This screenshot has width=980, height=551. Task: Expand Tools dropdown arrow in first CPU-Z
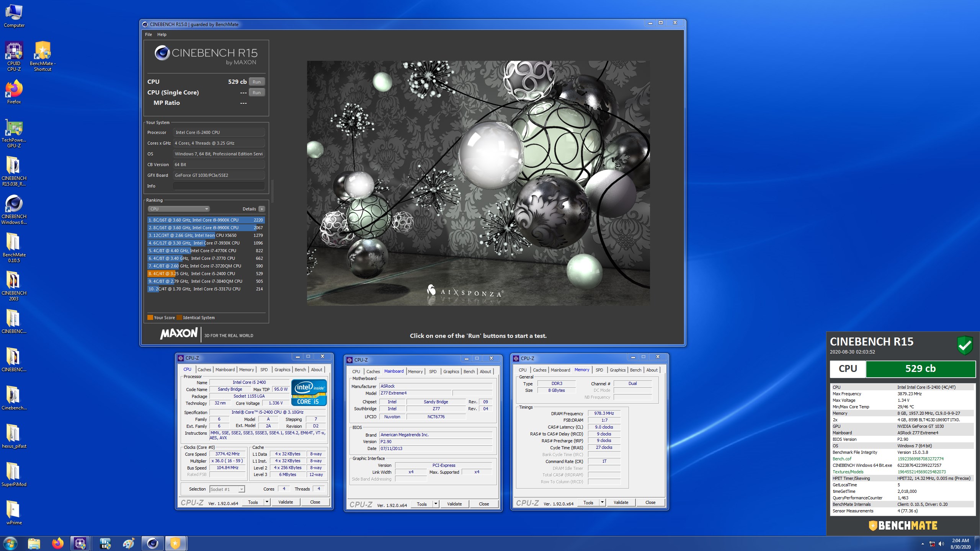pyautogui.click(x=267, y=502)
